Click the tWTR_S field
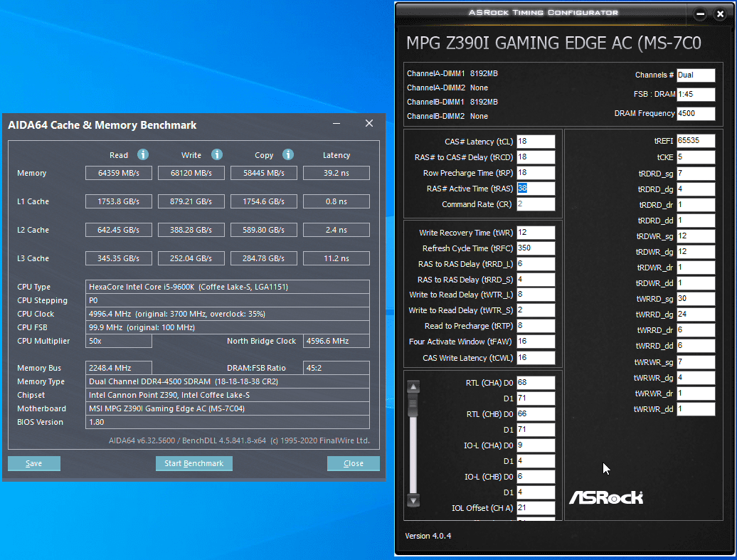Image resolution: width=737 pixels, height=560 pixels. [x=536, y=310]
